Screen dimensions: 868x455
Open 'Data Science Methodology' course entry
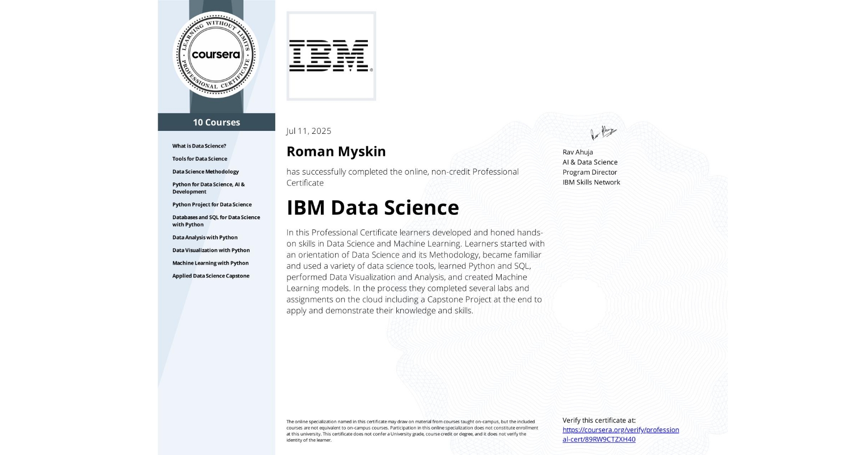click(205, 172)
